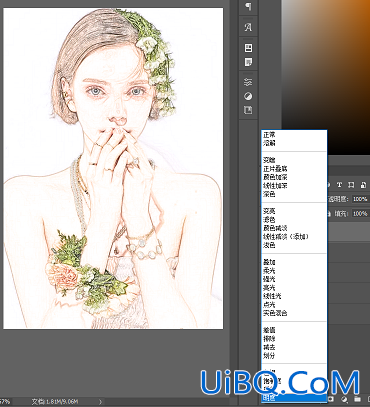Pick 线性光 blend mode
The width and height of the screenshot is (370, 407).
click(x=272, y=296)
